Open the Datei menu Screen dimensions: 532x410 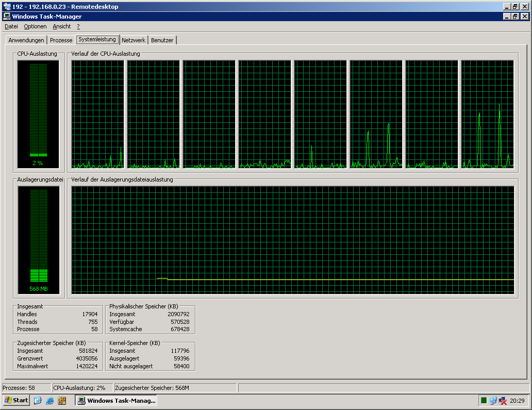(x=11, y=26)
